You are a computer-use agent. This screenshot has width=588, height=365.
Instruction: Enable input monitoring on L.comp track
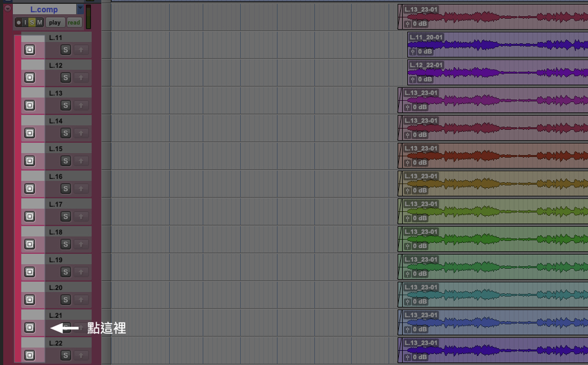click(x=25, y=23)
